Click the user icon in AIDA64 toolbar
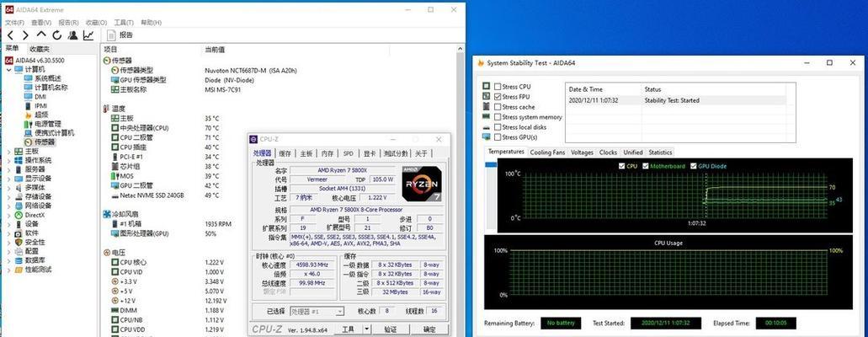The image size is (868, 337). (x=72, y=35)
